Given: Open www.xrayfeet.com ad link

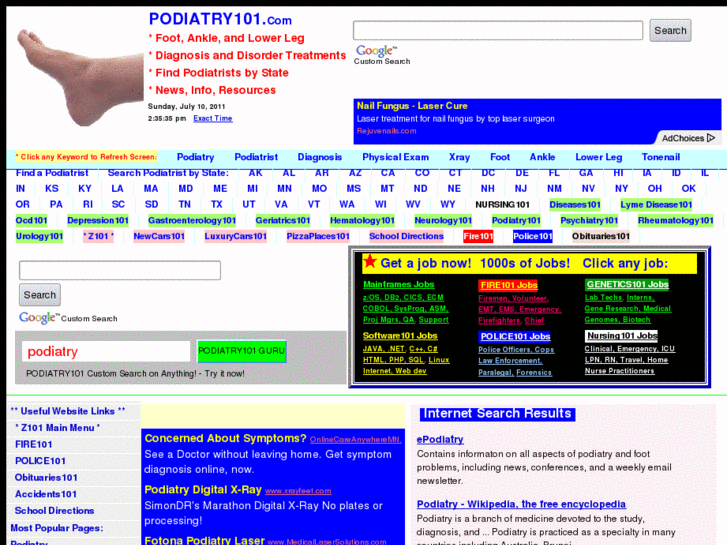Looking at the screenshot, I should coord(298,491).
